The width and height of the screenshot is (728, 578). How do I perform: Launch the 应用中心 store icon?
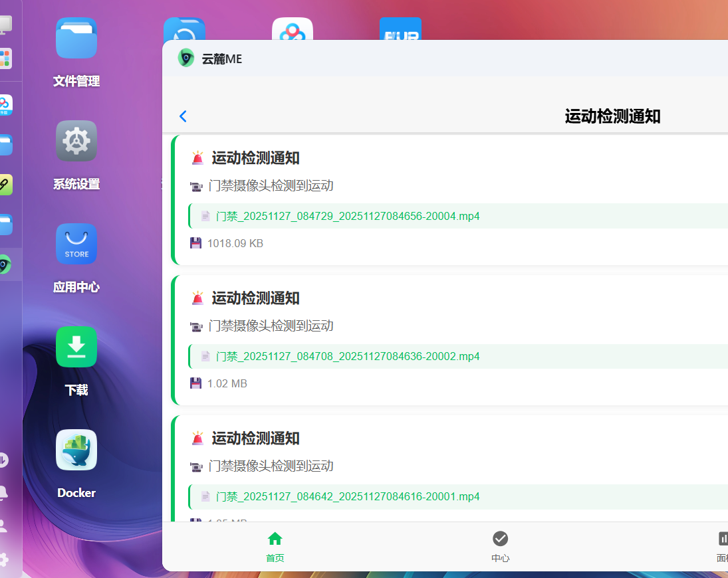point(76,244)
